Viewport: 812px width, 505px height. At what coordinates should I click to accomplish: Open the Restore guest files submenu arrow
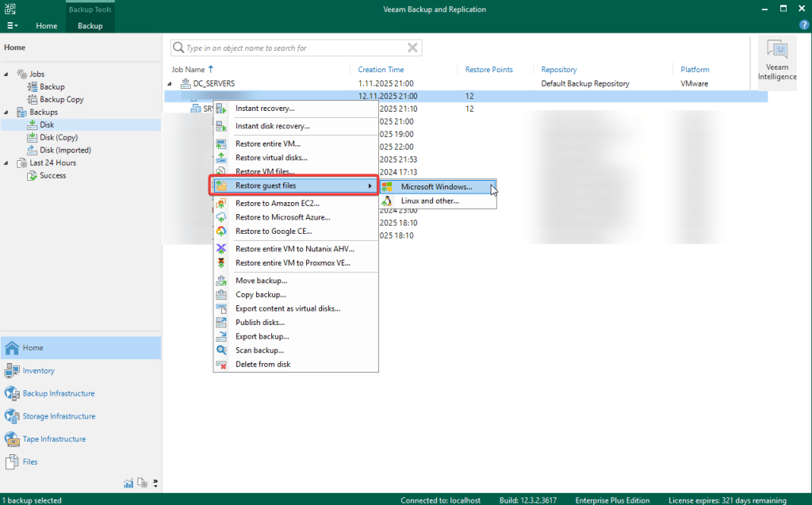tap(370, 186)
